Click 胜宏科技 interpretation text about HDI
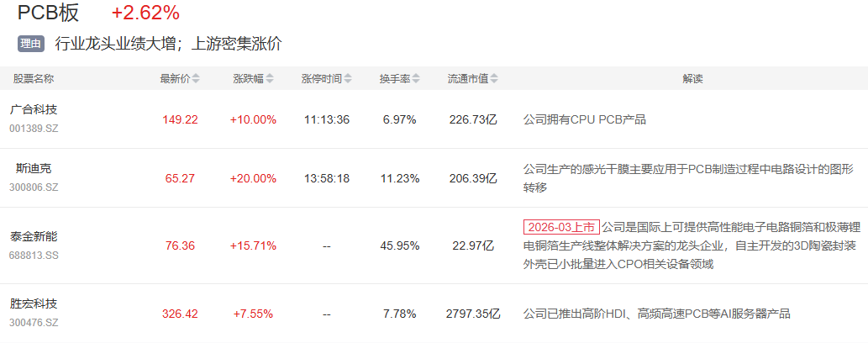 (656, 314)
